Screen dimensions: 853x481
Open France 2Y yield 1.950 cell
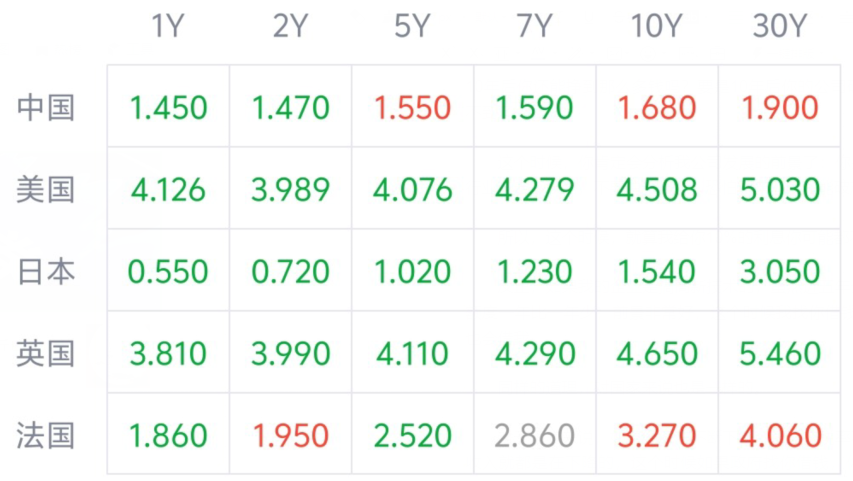290,436
